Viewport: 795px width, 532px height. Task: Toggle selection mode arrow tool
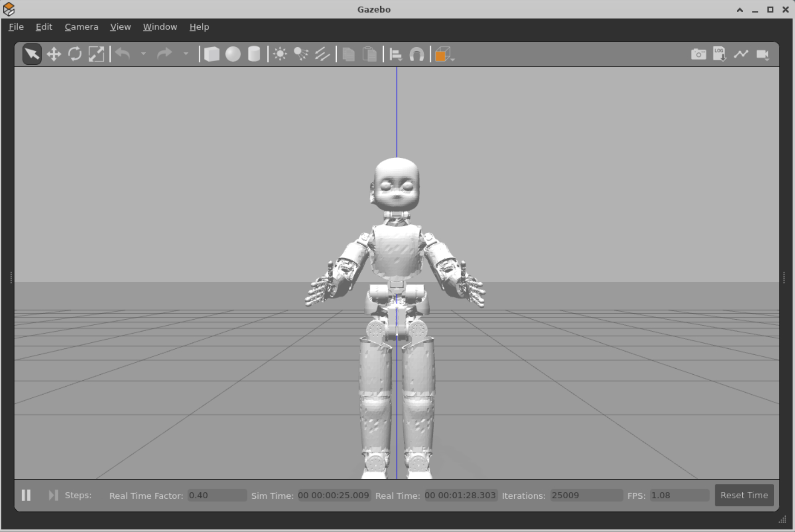[x=32, y=54]
